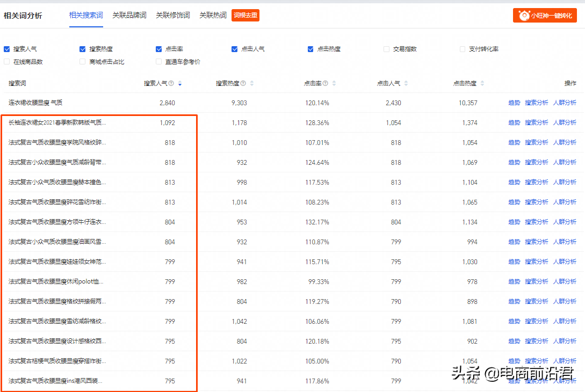Enable the 交易指数 metric checkbox
This screenshot has width=585, height=392.
[x=386, y=49]
